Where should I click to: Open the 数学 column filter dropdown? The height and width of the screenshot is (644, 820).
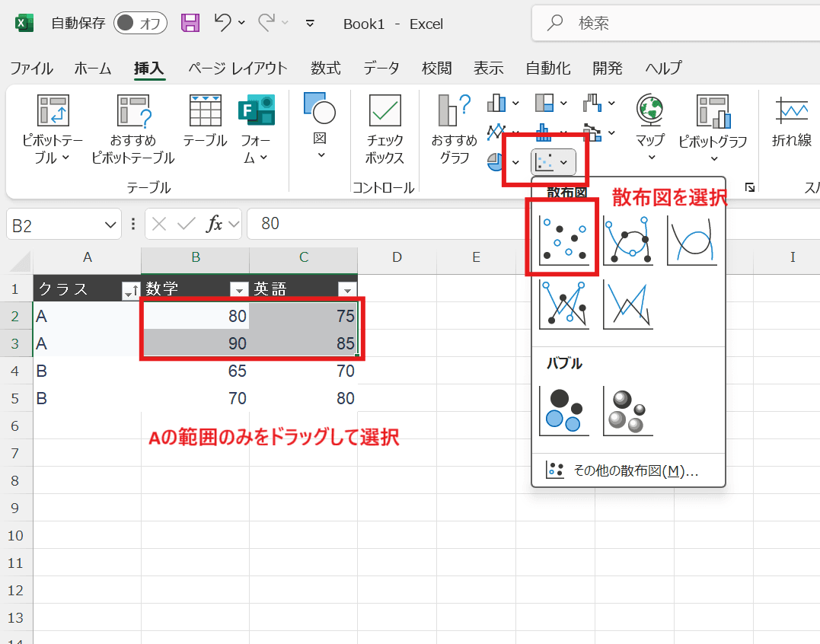click(x=238, y=289)
